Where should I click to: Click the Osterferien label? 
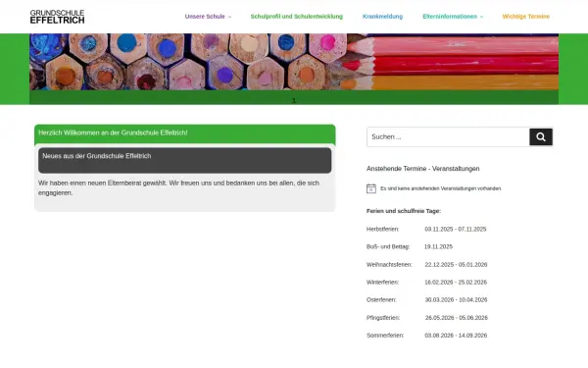[381, 300]
